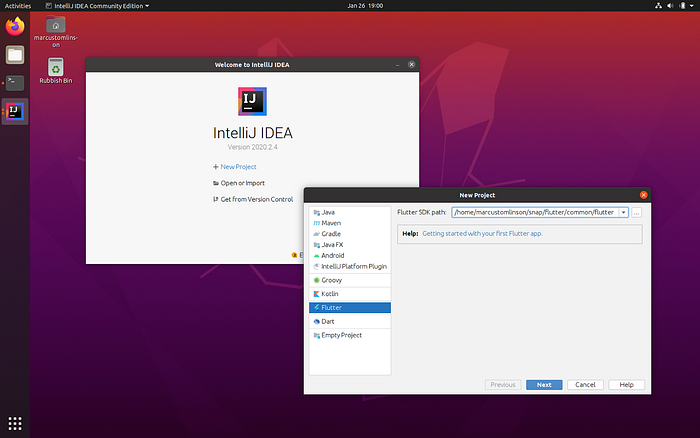
Task: Click the Flutter icon in project list
Action: pyautogui.click(x=317, y=308)
